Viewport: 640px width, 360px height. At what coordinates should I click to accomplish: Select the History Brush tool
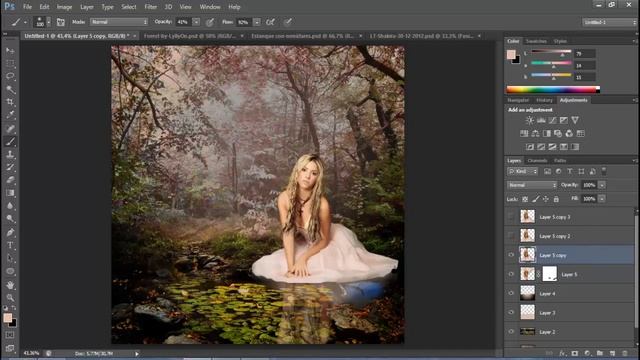coord(10,167)
